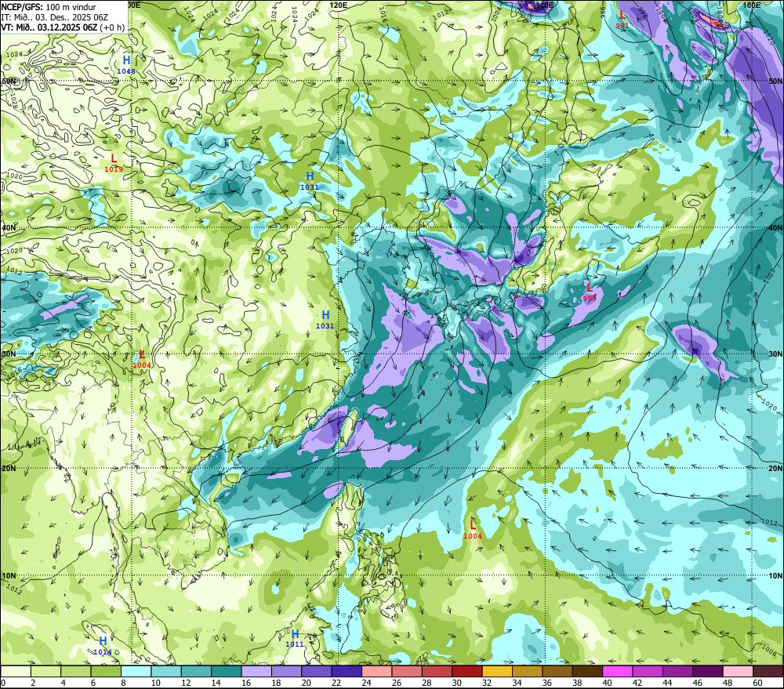Click the legend value 60
The height and width of the screenshot is (689, 784).
point(757,683)
